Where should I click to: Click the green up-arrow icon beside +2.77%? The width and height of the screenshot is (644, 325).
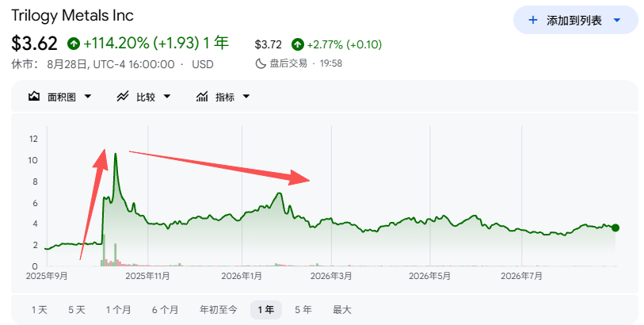tap(297, 44)
